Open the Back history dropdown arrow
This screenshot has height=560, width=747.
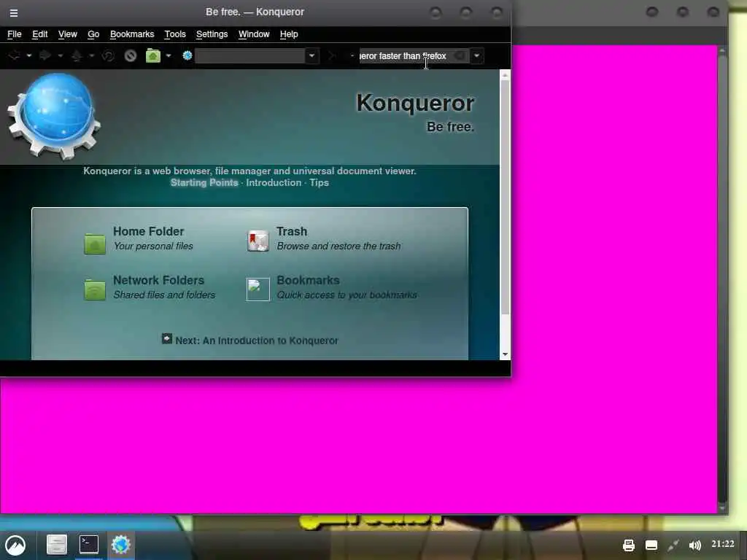pos(29,55)
